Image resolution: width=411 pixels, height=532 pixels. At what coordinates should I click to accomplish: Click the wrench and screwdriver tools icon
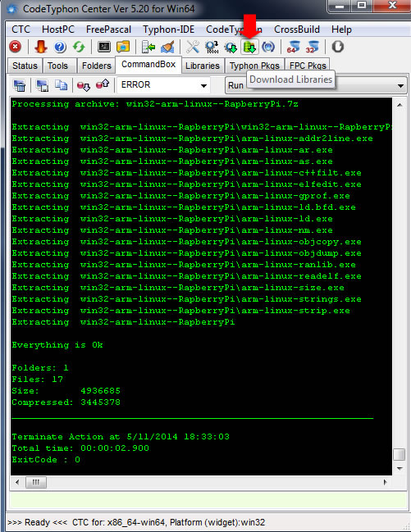pyautogui.click(x=193, y=47)
